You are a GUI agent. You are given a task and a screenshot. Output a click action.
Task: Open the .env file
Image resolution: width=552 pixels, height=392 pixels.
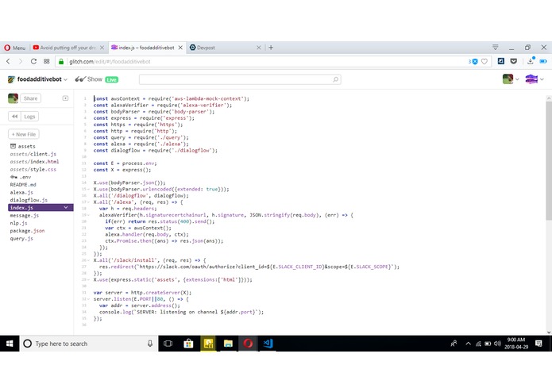point(21,177)
